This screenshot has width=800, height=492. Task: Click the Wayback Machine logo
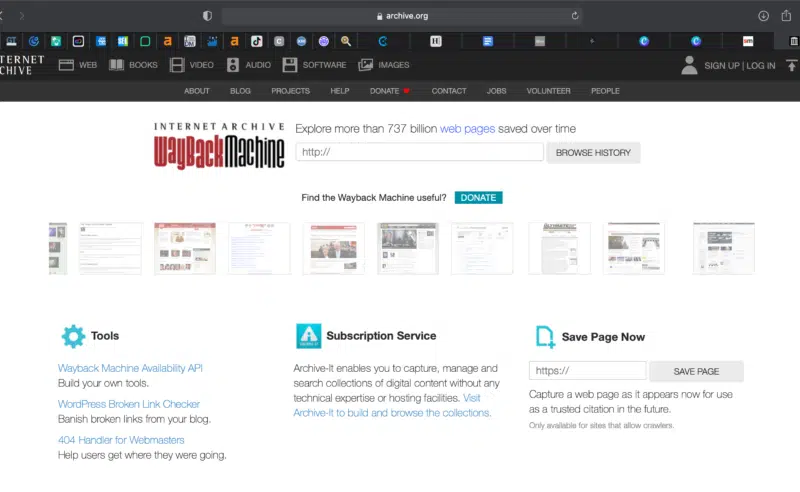click(x=219, y=146)
